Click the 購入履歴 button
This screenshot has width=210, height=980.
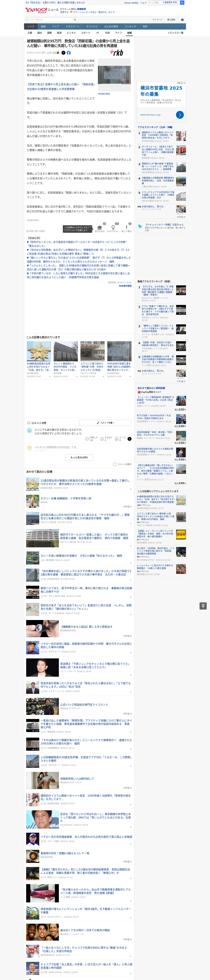(171, 20)
